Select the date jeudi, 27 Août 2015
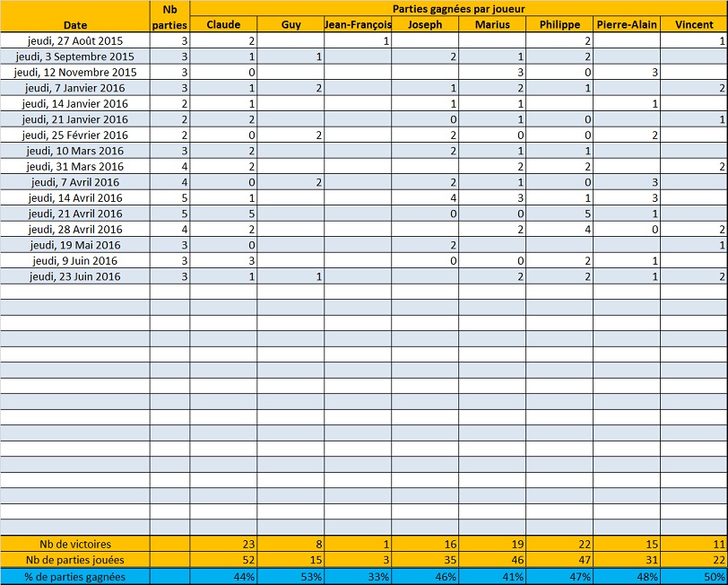 (74, 41)
